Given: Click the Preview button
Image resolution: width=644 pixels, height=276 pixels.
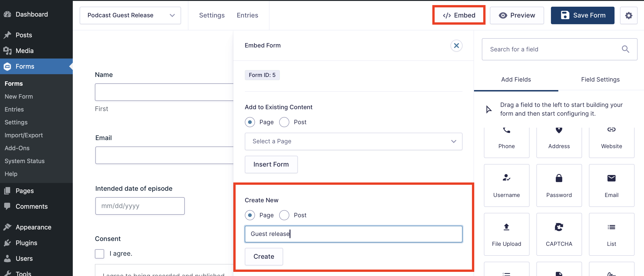Looking at the screenshot, I should (x=517, y=15).
